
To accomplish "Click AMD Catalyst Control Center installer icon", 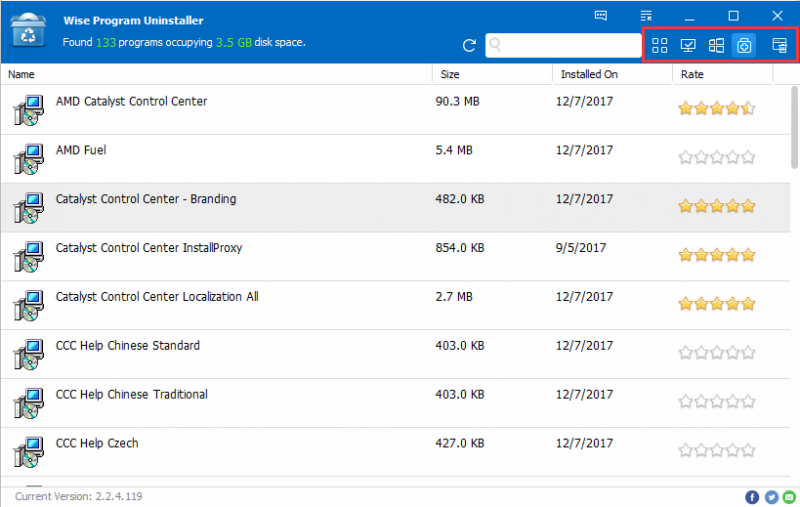I will coord(29,110).
